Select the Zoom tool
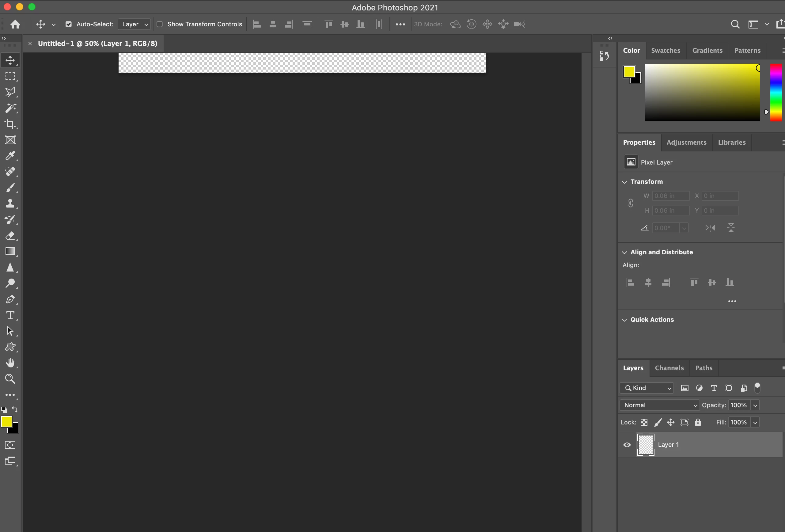 coord(10,379)
